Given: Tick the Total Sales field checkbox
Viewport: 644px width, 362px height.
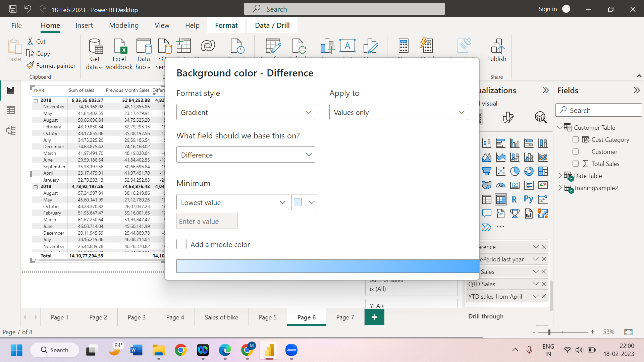Looking at the screenshot, I should point(576,164).
